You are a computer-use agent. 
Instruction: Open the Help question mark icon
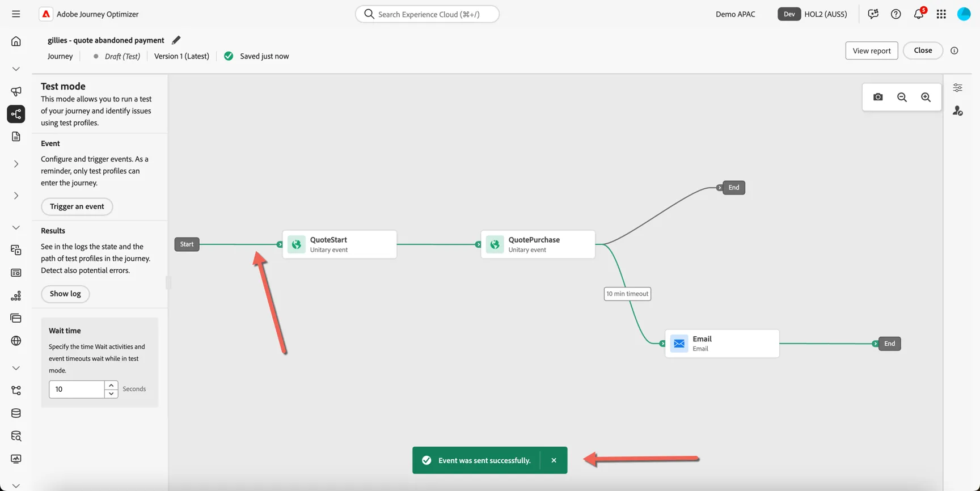coord(895,14)
